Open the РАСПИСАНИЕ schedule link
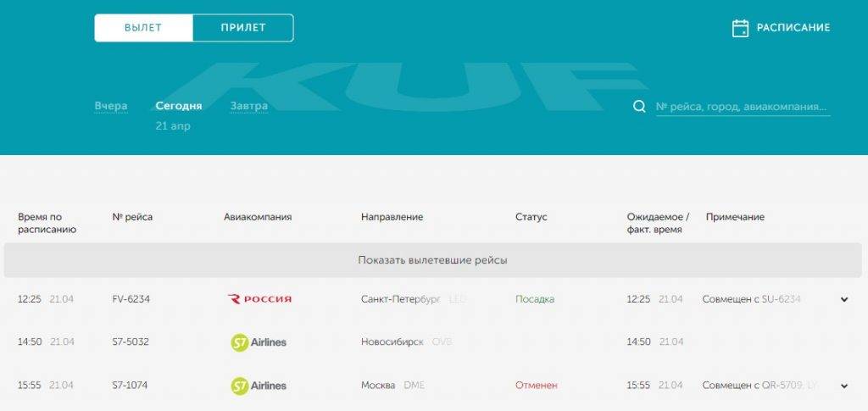Screen dimensions: 868x411 (793, 28)
